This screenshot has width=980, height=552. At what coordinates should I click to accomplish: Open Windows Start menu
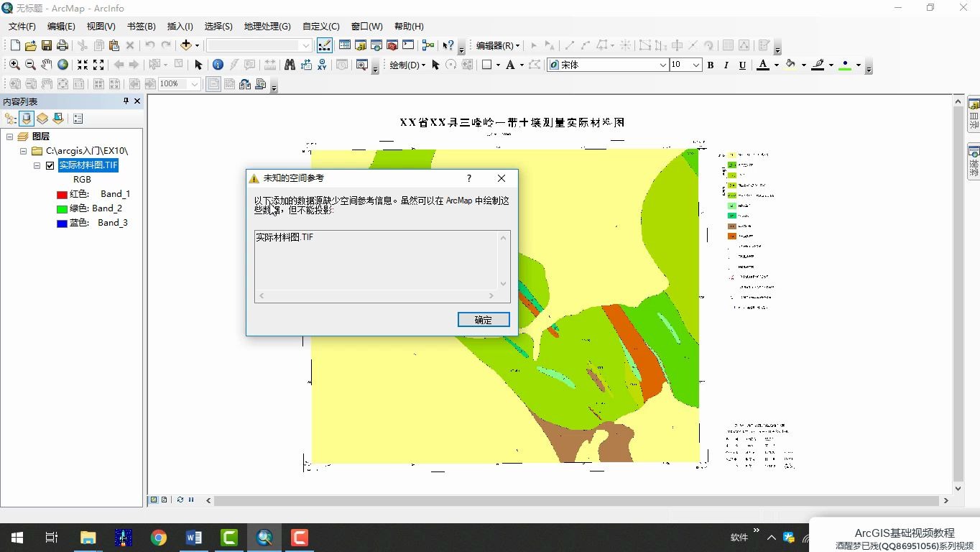click(17, 538)
